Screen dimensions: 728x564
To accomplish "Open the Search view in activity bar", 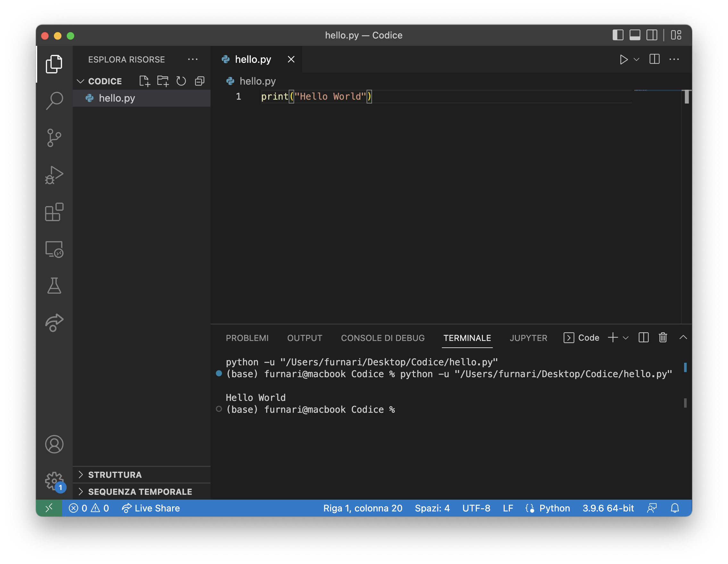I will 54,100.
